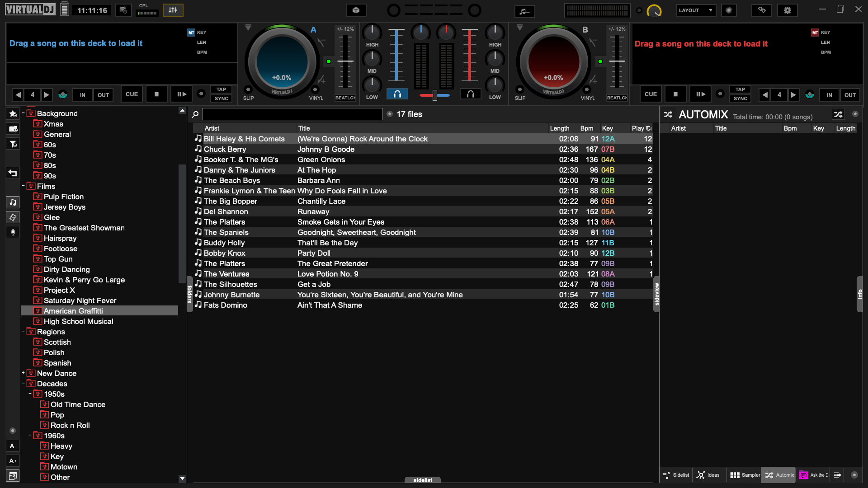The width and height of the screenshot is (868, 488).
Task: Click the shuffle icon in Automix header
Action: (838, 114)
